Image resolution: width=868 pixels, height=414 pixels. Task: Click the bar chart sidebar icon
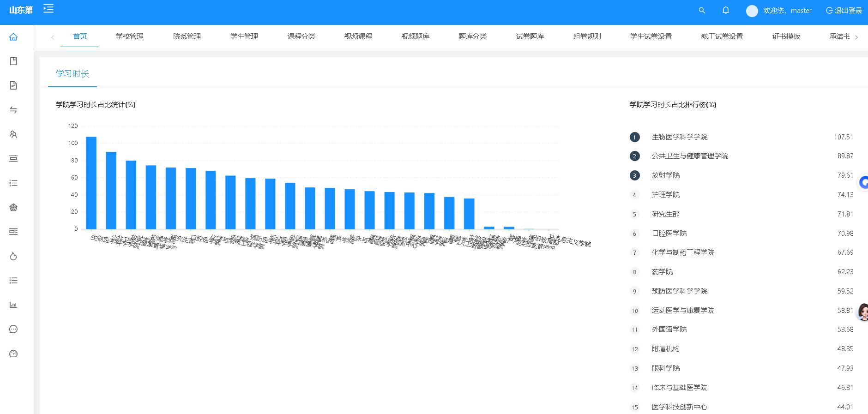coord(13,305)
